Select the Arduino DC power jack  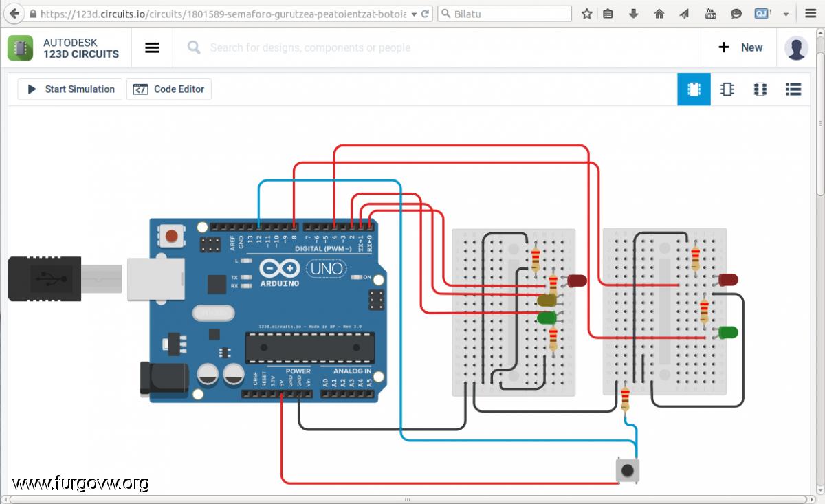point(164,380)
